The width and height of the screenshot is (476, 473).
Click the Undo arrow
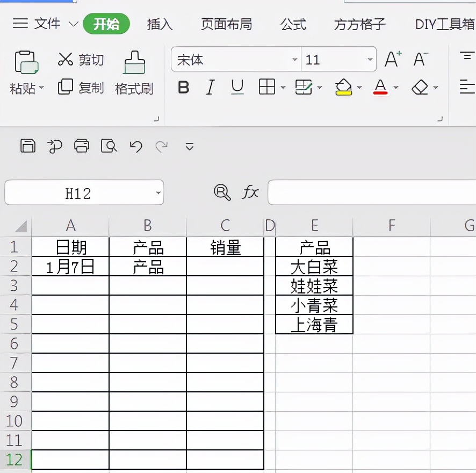136,146
